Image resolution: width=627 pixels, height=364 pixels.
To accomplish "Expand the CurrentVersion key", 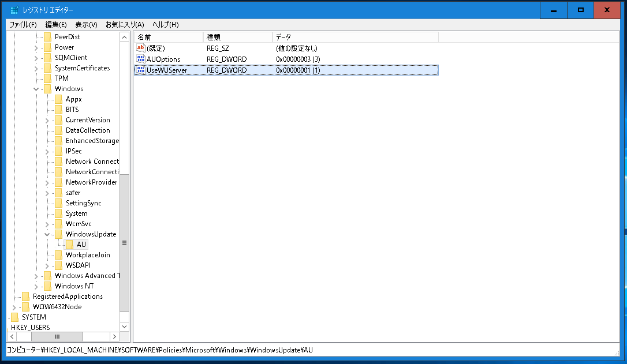I will pyautogui.click(x=47, y=119).
